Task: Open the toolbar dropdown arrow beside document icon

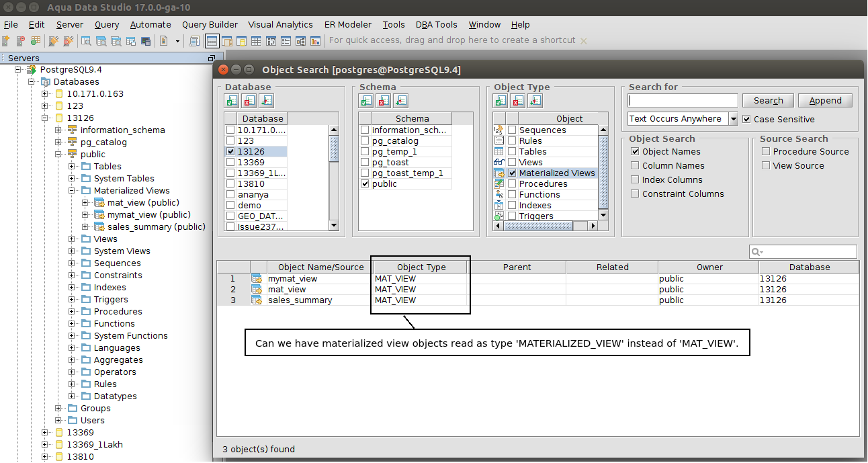Action: tap(177, 41)
